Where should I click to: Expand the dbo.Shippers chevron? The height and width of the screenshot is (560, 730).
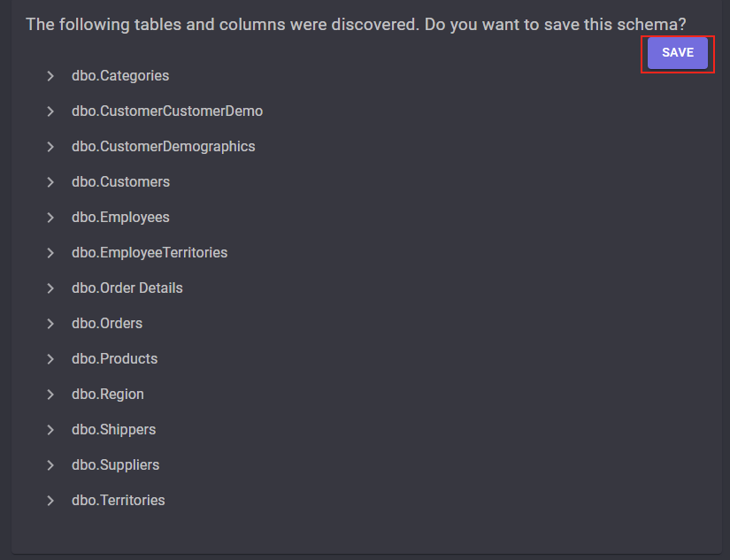click(x=50, y=430)
